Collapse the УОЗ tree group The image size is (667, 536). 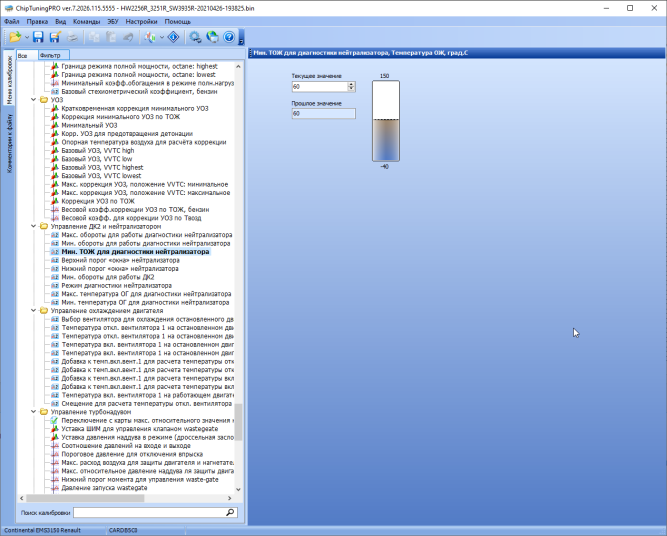pyautogui.click(x=34, y=100)
